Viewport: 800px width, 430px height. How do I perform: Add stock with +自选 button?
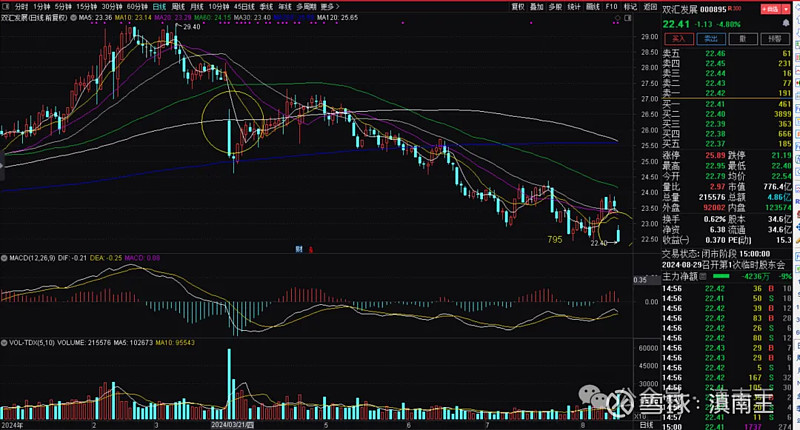coord(770,9)
